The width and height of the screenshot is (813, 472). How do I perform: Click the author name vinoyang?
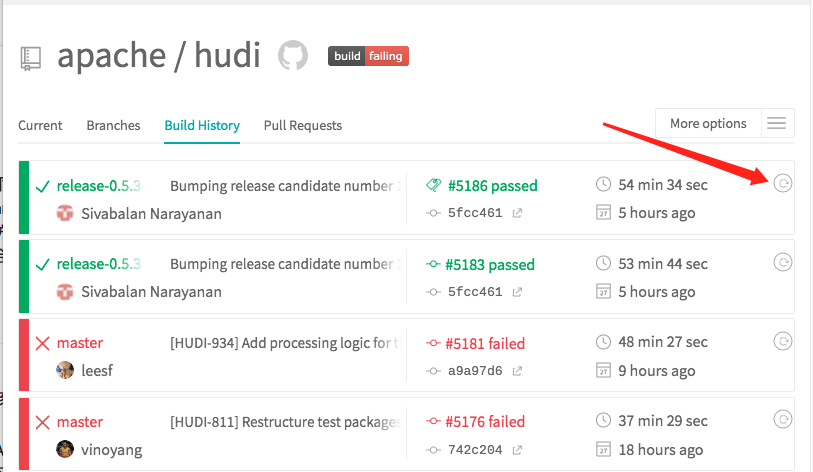tap(111, 450)
